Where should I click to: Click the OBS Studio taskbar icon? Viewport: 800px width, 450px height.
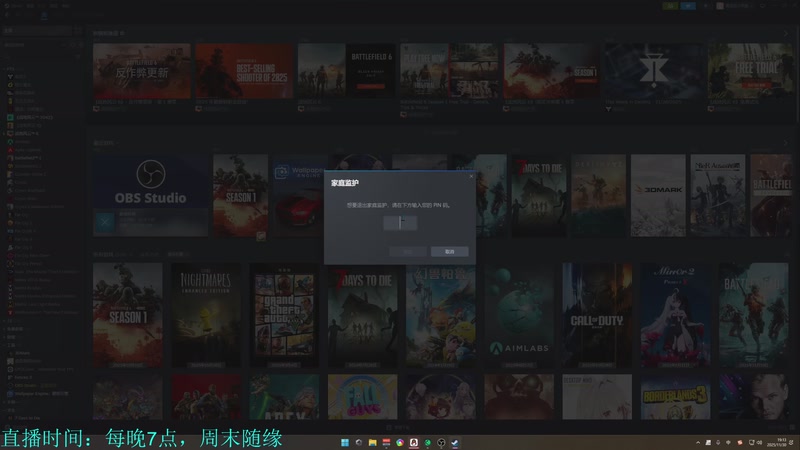[441, 442]
